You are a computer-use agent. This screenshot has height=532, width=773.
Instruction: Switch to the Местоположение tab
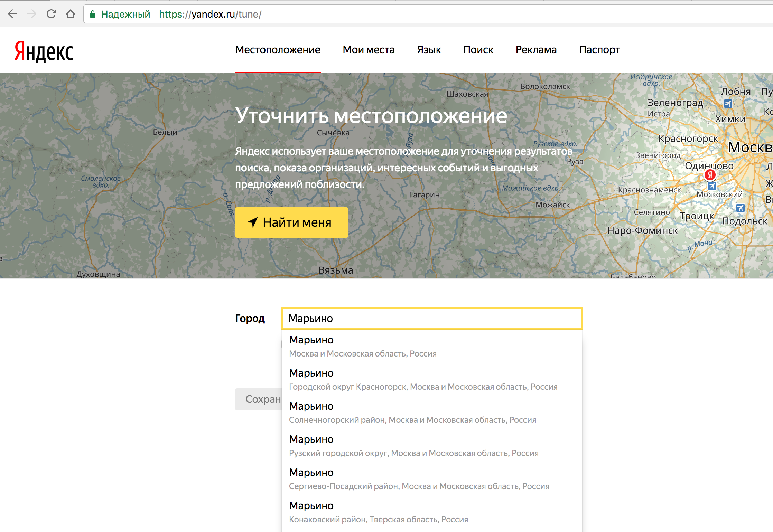(x=278, y=50)
